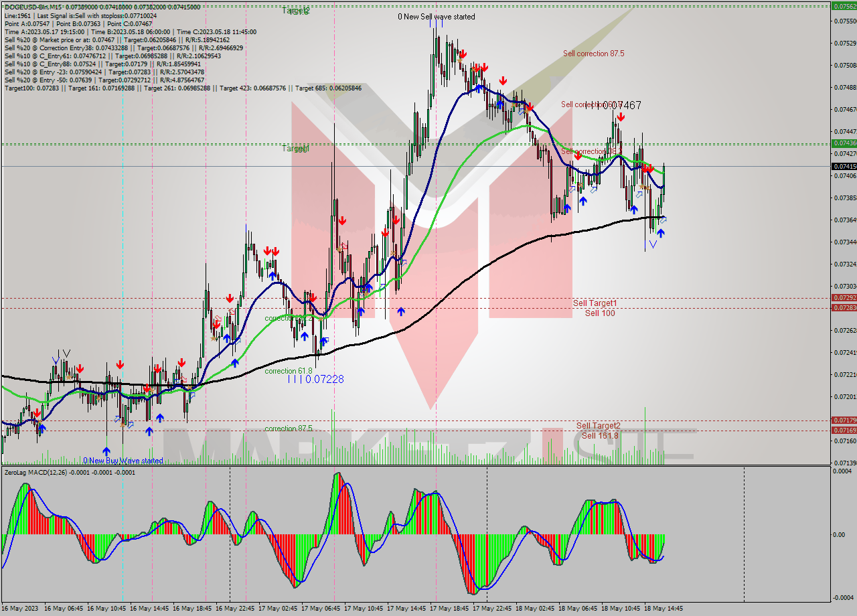This screenshot has width=857, height=616.
Task: Select the red 0.07292 price tag
Action: [844, 298]
